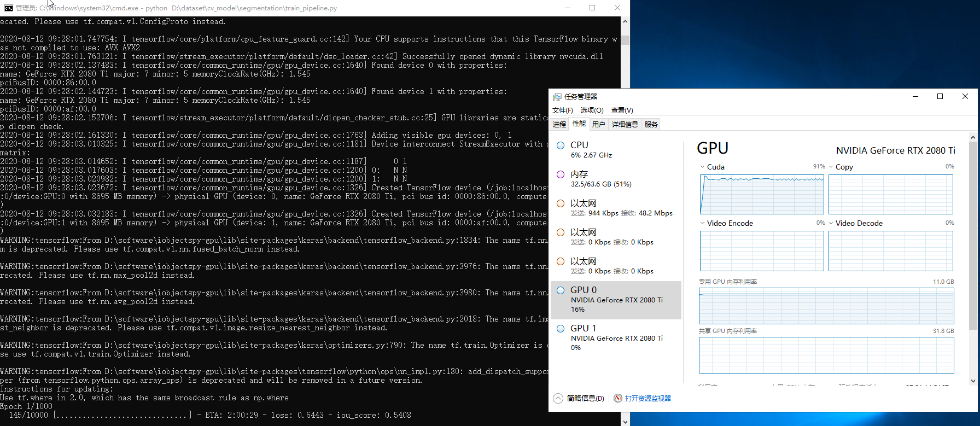Click the training progress bar line in cmd
The width and height of the screenshot is (980, 426).
[x=206, y=415]
